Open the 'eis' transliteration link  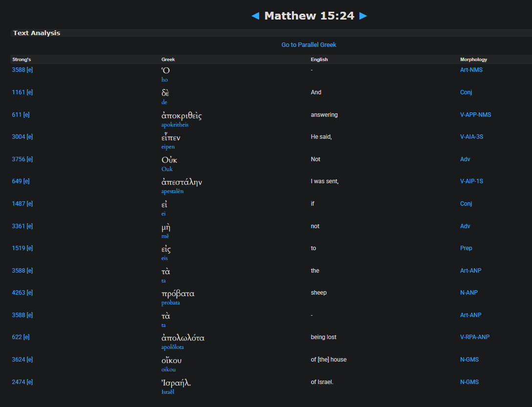coord(165,258)
